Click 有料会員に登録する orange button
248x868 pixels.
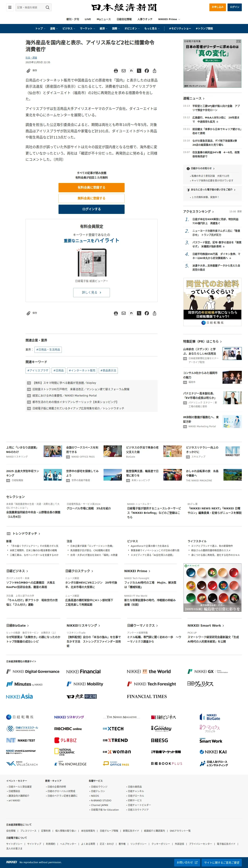pos(91,187)
